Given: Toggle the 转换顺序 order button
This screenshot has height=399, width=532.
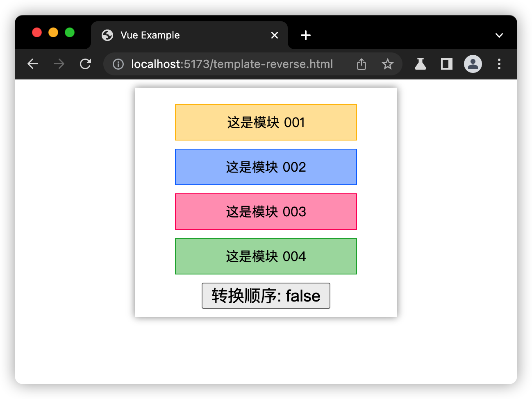Looking at the screenshot, I should pyautogui.click(x=266, y=296).
